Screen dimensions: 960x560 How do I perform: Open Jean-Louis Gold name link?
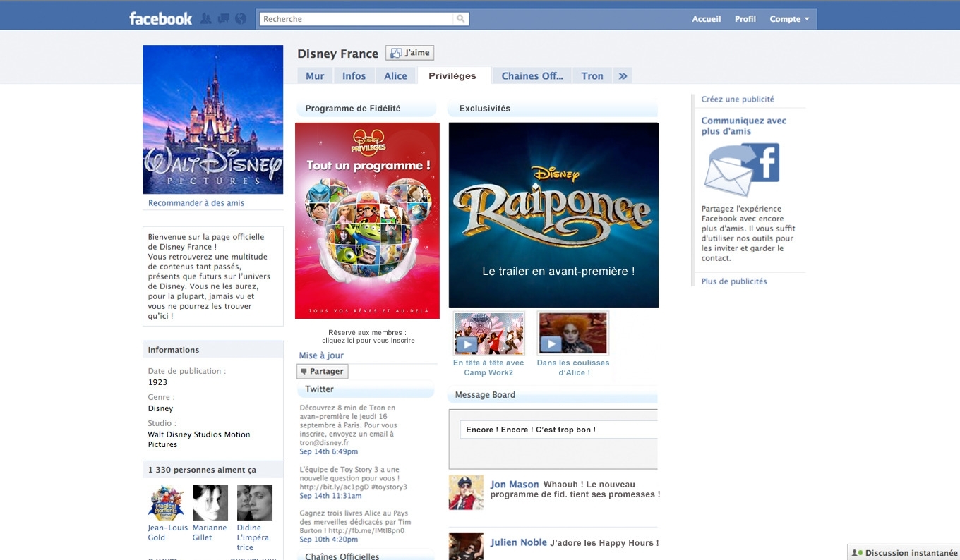click(x=168, y=532)
